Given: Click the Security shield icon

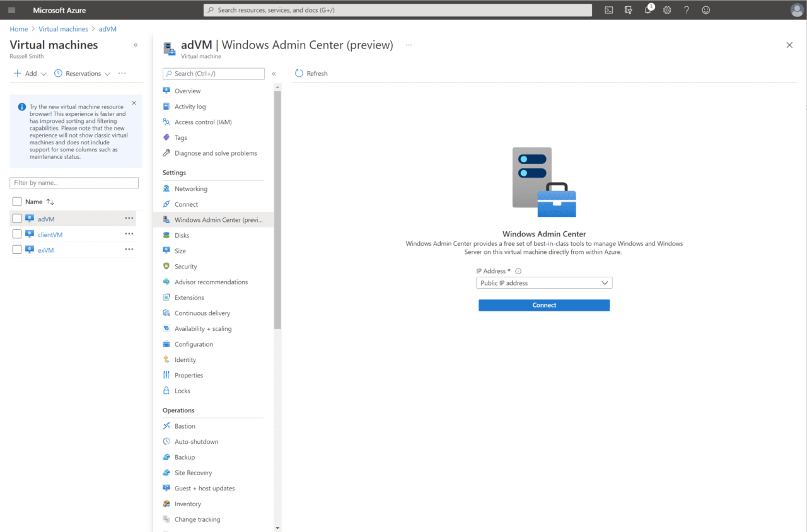Looking at the screenshot, I should (x=166, y=266).
